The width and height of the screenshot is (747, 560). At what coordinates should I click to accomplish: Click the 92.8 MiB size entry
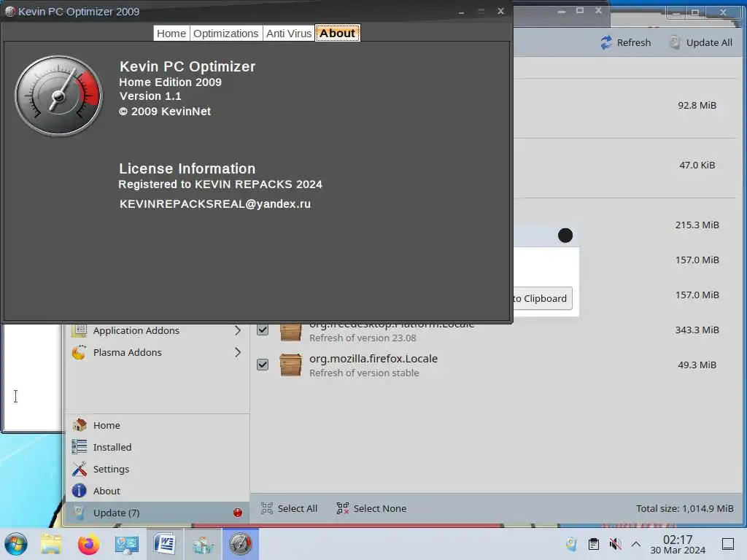pos(697,106)
